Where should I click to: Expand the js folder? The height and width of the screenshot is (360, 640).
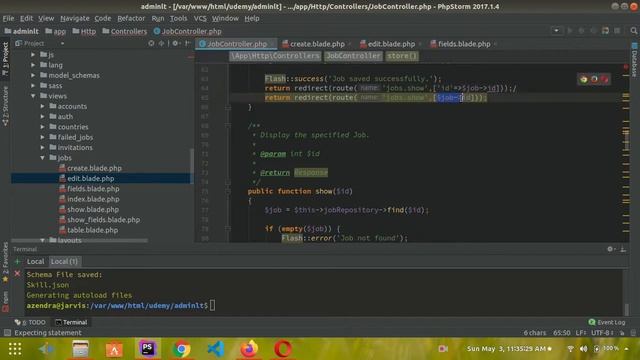pyautogui.click(x=33, y=54)
